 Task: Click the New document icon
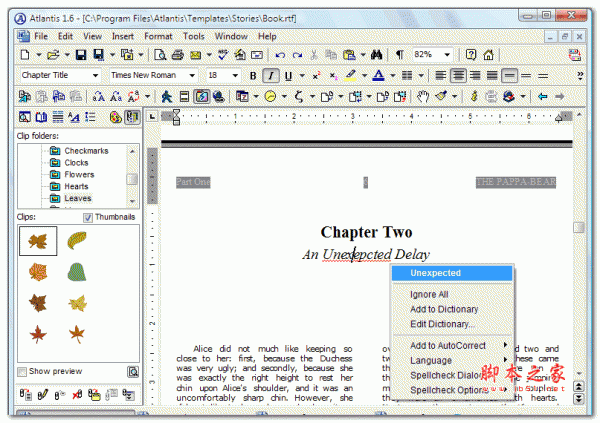25,55
